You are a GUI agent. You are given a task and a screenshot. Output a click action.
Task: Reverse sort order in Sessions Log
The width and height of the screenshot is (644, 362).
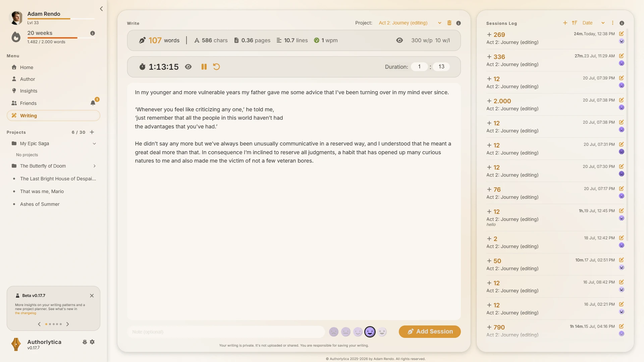[x=575, y=23]
